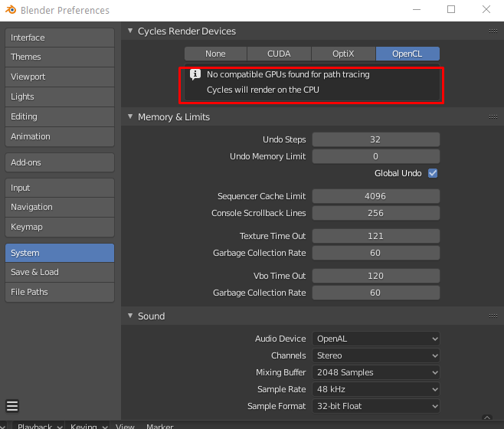Select OpenCL as Cycles render device
The height and width of the screenshot is (429, 504).
pyautogui.click(x=407, y=54)
